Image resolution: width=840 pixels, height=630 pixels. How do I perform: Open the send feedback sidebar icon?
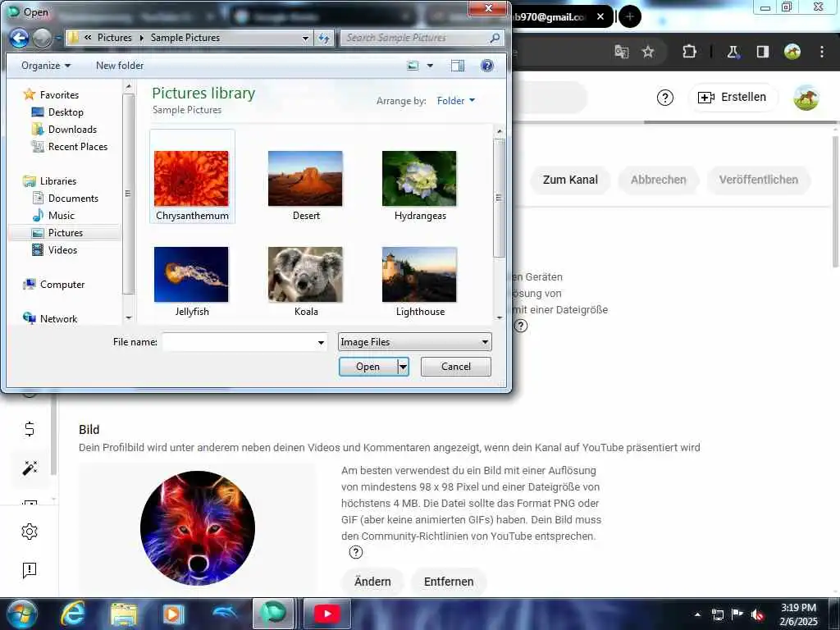tap(30, 569)
